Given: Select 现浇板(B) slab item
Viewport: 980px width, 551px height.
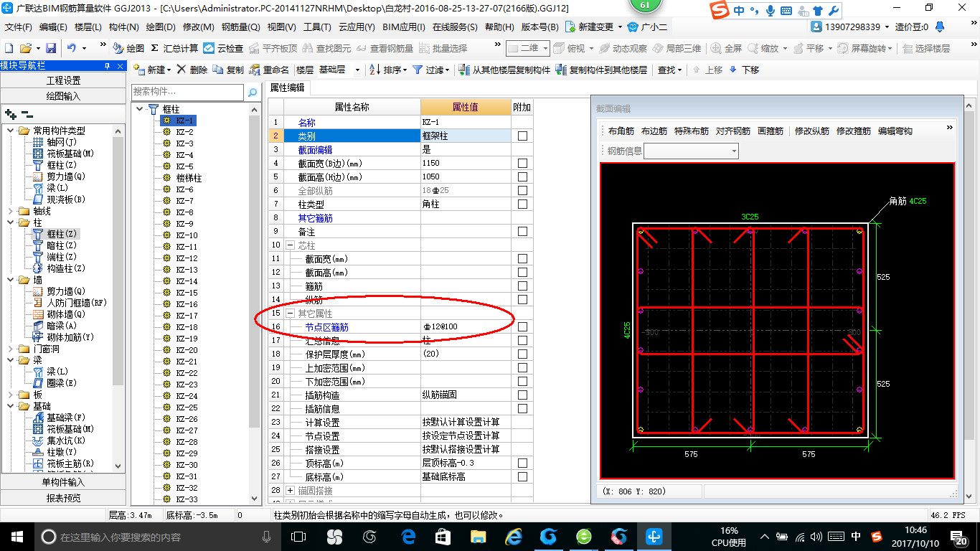Looking at the screenshot, I should (59, 199).
